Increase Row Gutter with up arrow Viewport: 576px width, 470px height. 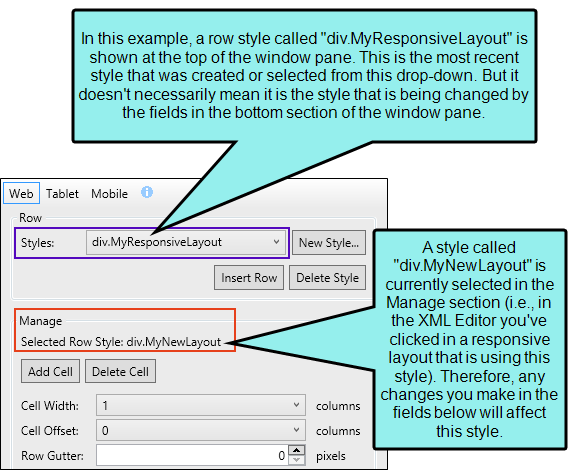click(x=297, y=450)
